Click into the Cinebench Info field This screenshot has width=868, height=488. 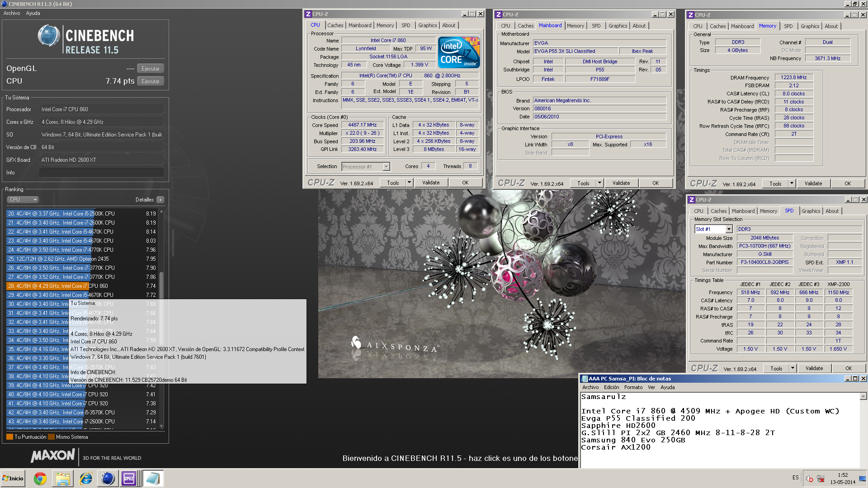pos(102,173)
